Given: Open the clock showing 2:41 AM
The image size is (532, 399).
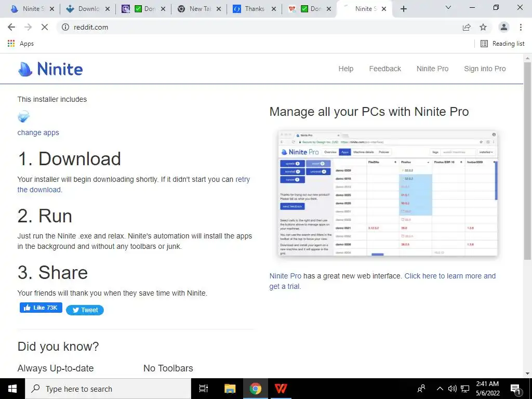Looking at the screenshot, I should [x=487, y=389].
